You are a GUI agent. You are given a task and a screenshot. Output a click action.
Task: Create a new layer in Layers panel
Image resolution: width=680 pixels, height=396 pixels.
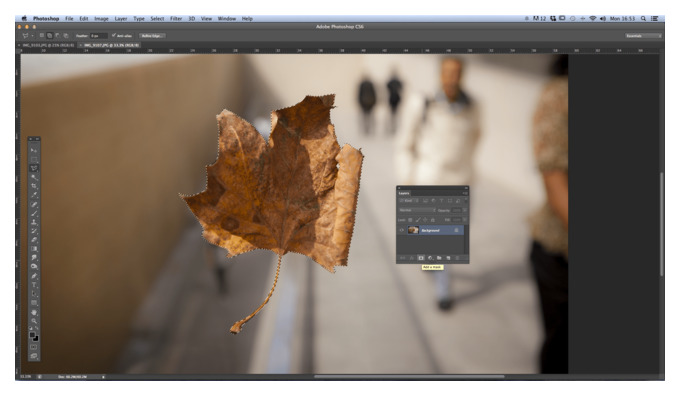click(448, 258)
